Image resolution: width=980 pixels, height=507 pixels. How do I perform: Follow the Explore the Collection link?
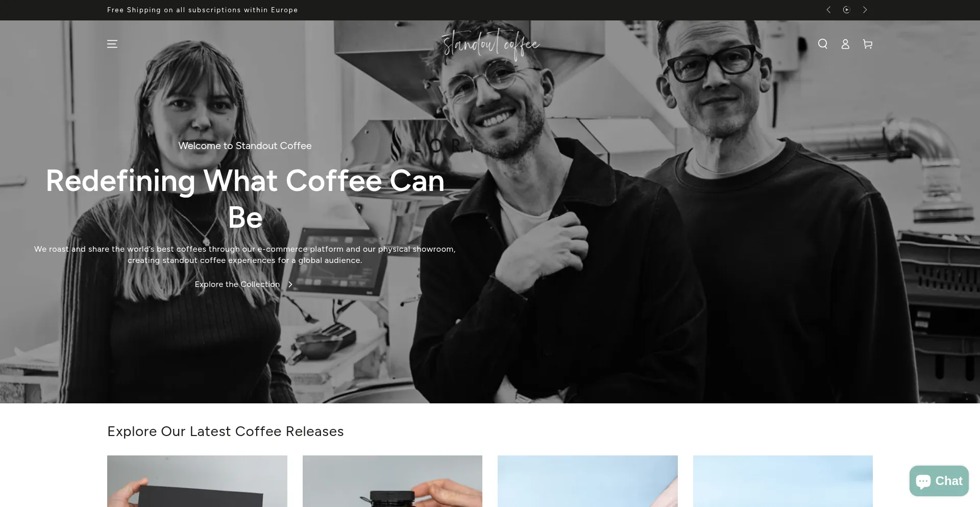(237, 284)
